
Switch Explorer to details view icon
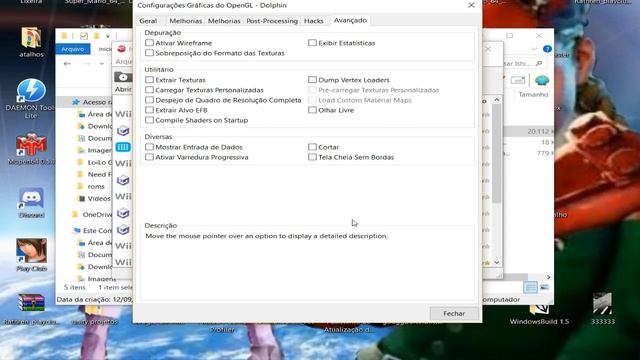[x=531, y=287]
